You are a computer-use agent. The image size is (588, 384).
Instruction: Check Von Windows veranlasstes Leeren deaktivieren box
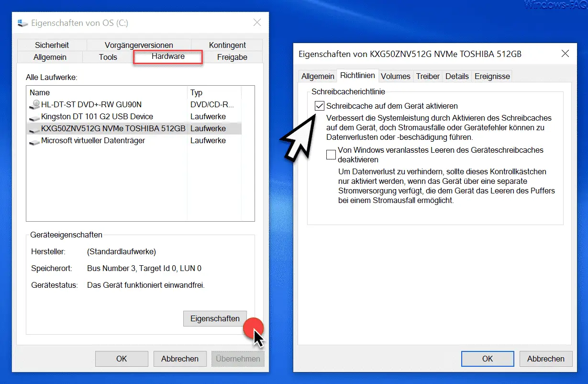[331, 154]
